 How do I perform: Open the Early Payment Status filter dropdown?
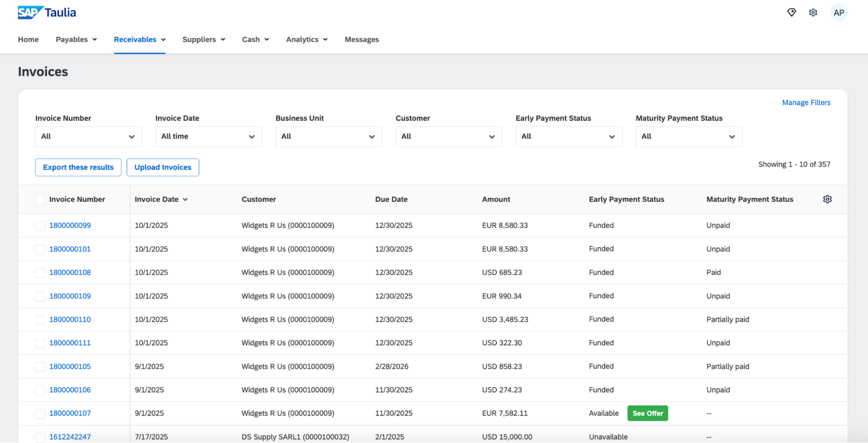(x=569, y=136)
